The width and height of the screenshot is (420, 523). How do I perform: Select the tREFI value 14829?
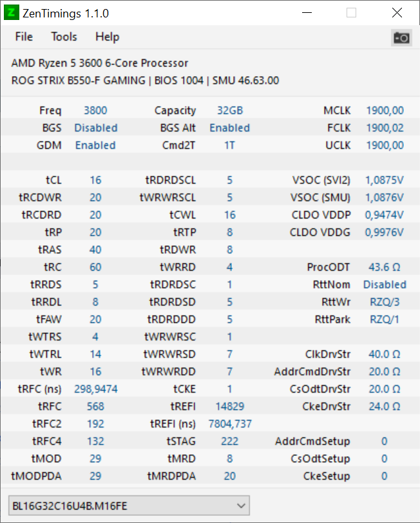230,407
